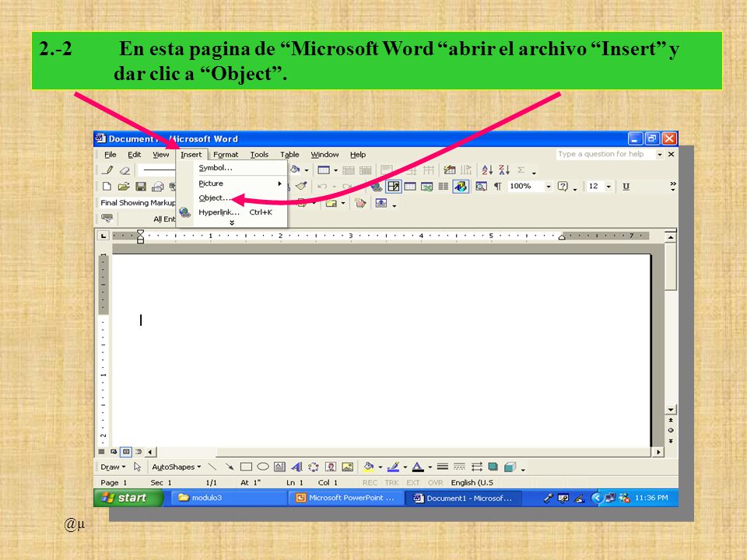Open the Edit menu
The width and height of the screenshot is (747, 560).
(x=135, y=155)
